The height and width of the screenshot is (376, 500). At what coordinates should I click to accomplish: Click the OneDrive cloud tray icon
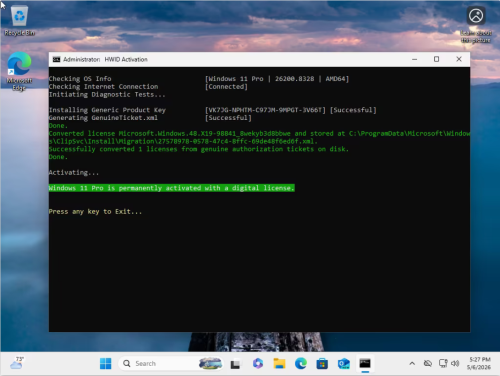click(428, 363)
